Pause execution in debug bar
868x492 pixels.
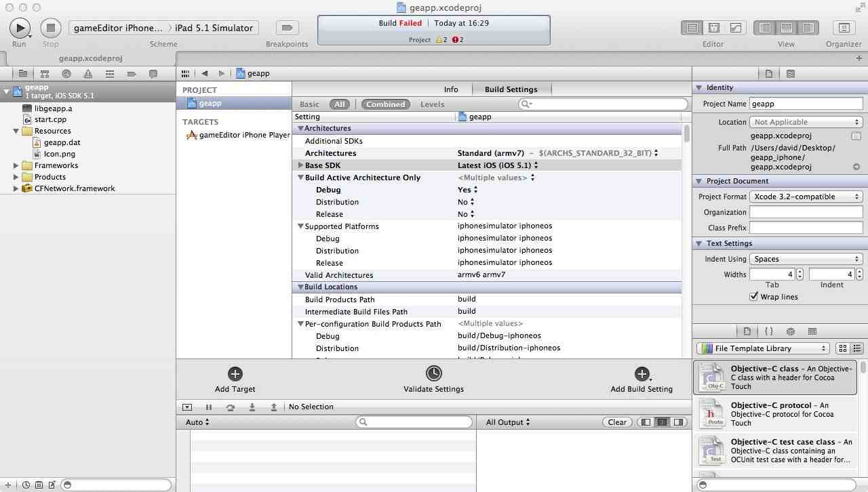tap(209, 407)
